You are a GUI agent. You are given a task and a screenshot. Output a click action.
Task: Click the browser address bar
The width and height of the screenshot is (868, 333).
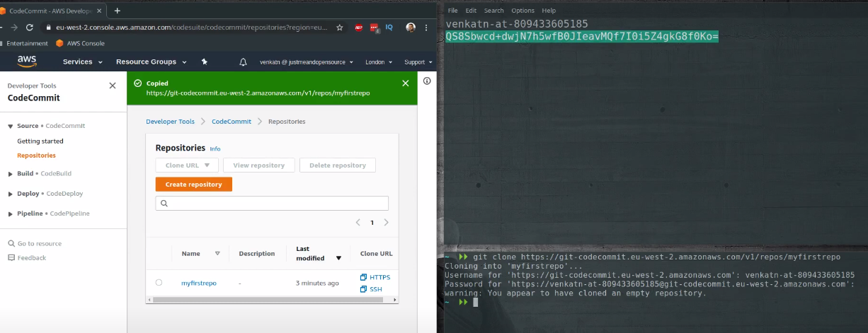point(191,28)
